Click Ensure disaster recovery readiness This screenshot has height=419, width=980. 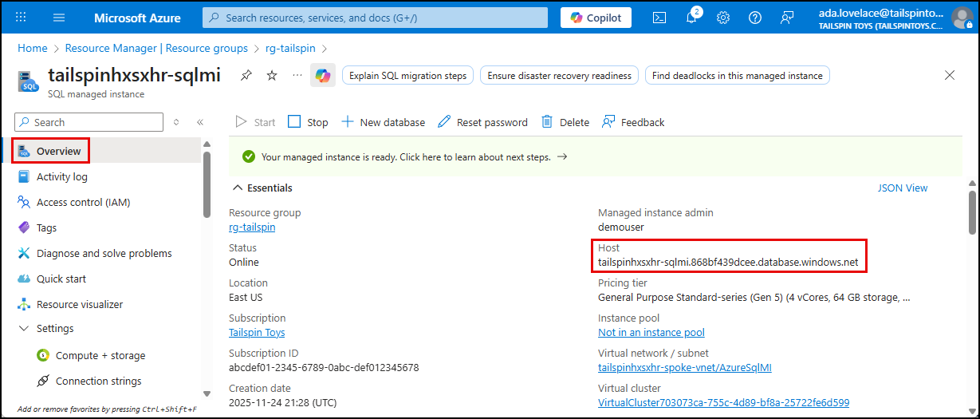click(x=560, y=76)
